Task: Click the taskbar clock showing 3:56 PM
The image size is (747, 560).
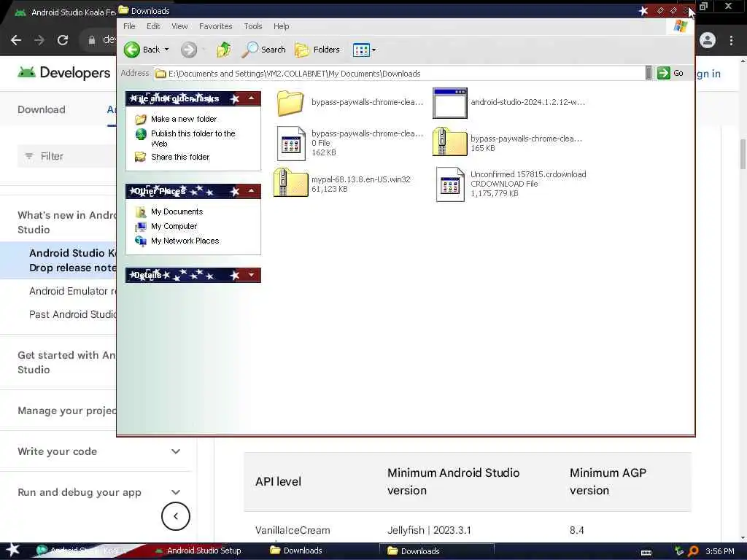Action: [719, 551]
